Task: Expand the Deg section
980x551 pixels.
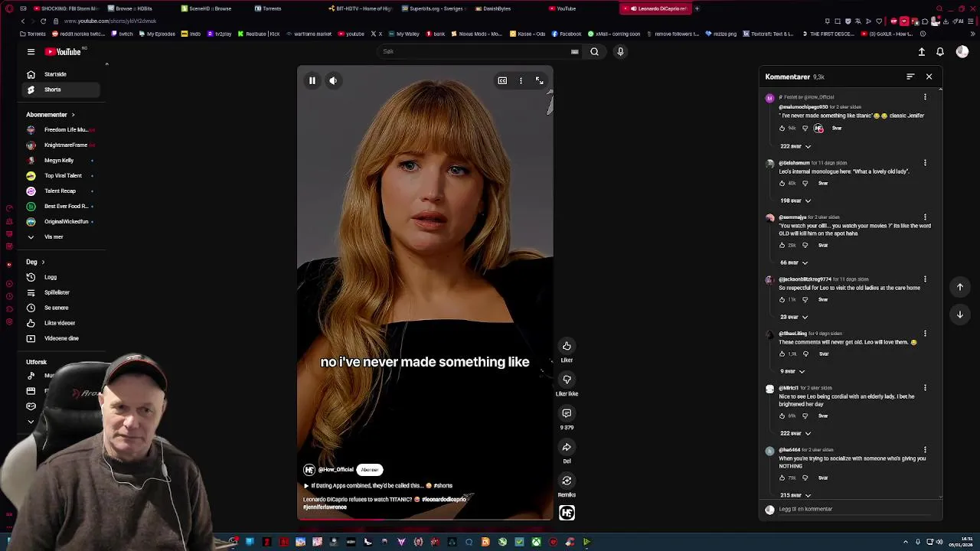Action: [x=35, y=262]
